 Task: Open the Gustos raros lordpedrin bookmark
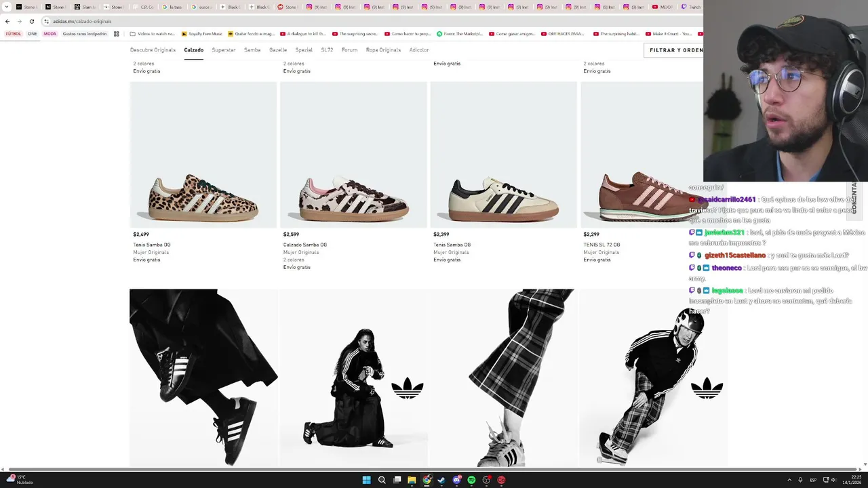coord(85,34)
